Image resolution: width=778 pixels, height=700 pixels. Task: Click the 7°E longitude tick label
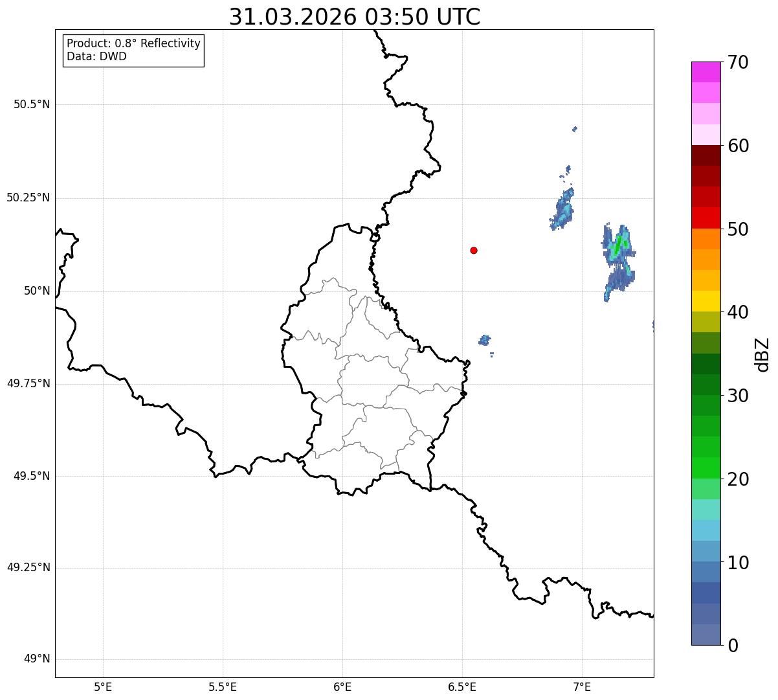[583, 686]
